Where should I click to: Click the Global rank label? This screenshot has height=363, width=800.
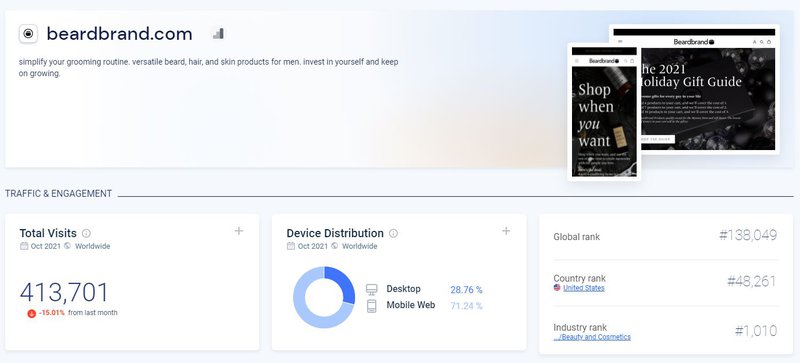577,237
